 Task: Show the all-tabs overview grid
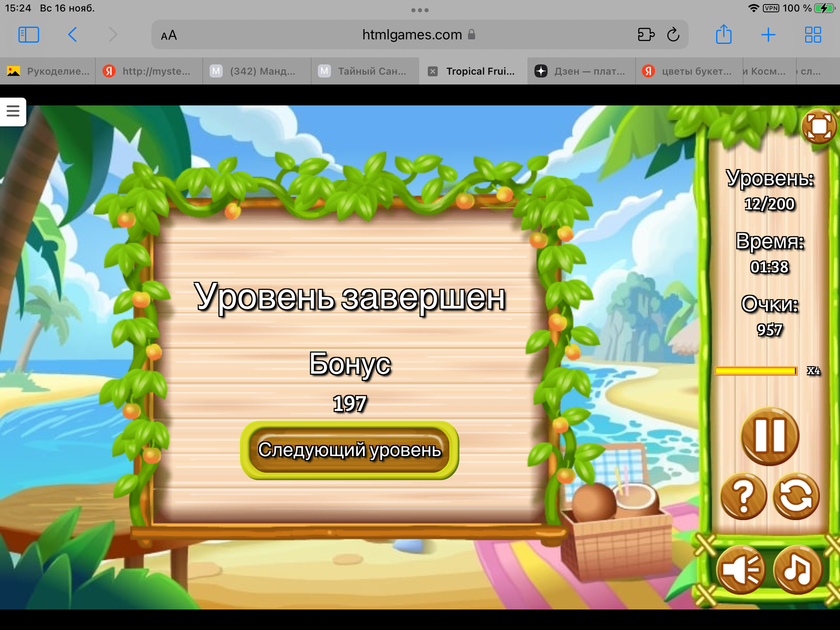pyautogui.click(x=813, y=35)
